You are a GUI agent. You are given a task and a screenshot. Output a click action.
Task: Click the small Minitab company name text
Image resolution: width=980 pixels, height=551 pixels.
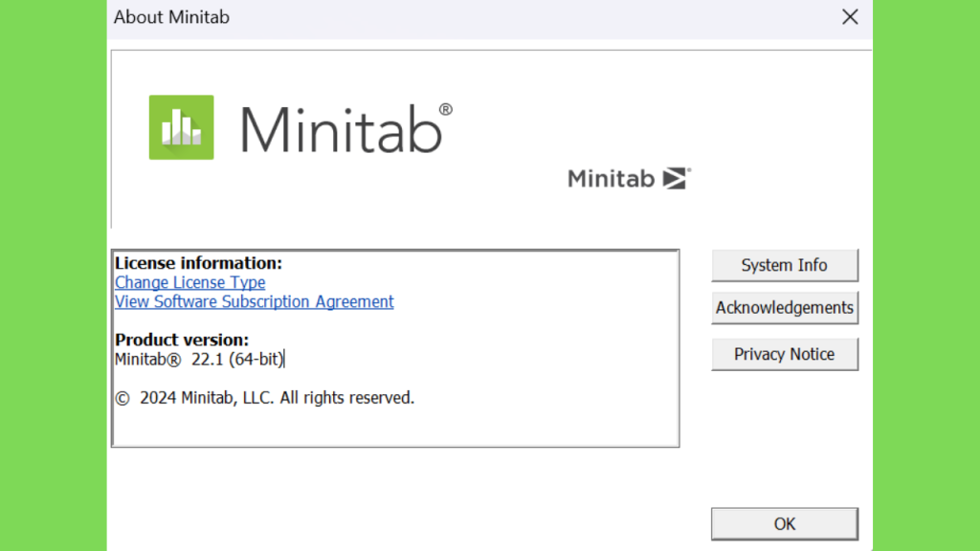[611, 179]
